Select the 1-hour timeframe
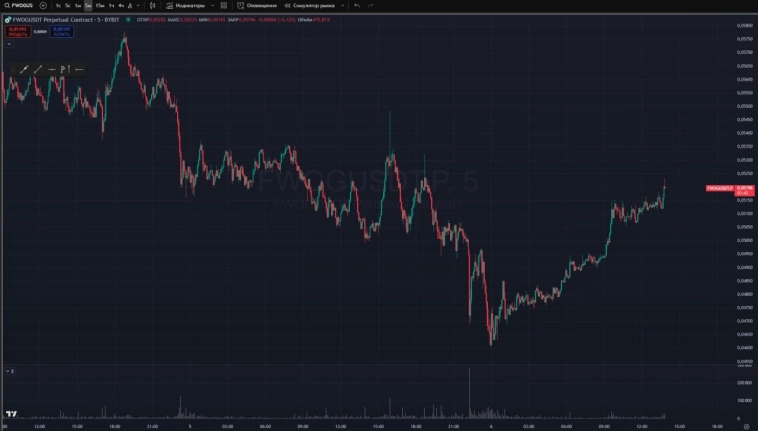This screenshot has width=758, height=431. pyautogui.click(x=112, y=5)
